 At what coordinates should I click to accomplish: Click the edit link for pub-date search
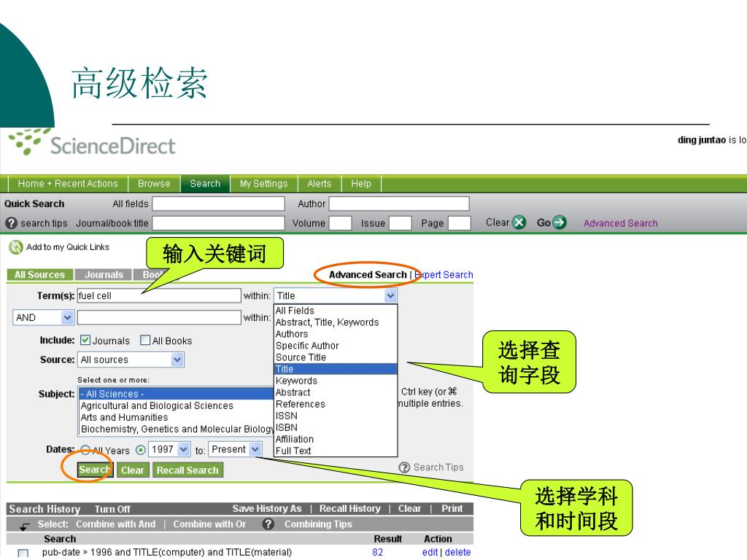coord(429,552)
